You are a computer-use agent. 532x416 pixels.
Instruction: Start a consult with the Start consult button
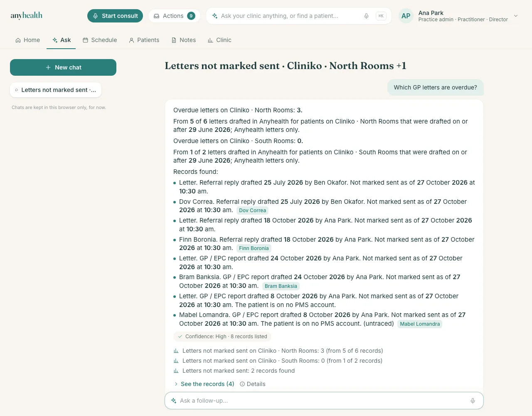tap(115, 16)
